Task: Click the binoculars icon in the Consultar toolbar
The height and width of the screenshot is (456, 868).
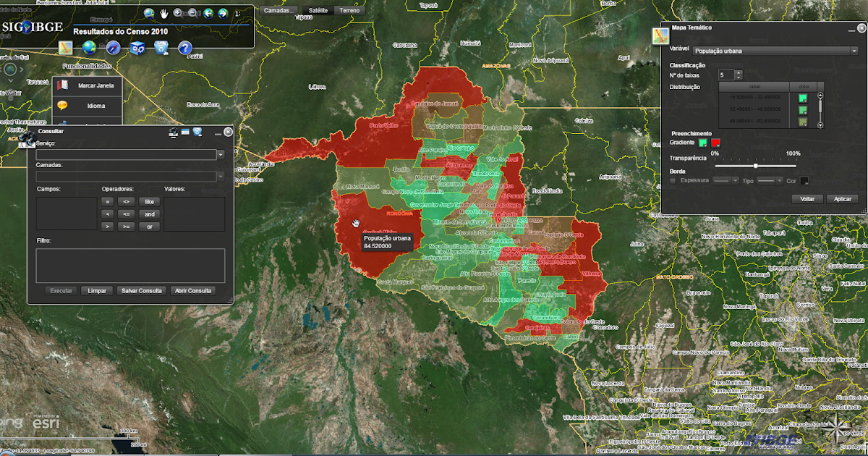Action: point(173,132)
